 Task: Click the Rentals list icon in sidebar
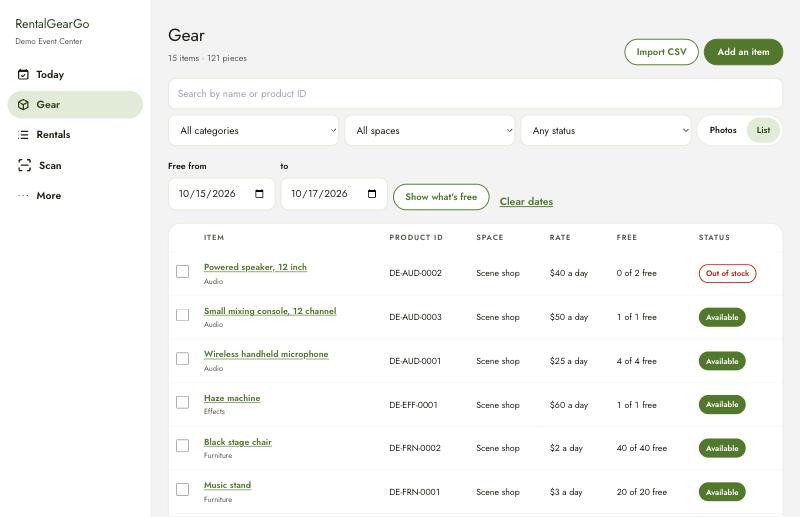(23, 135)
